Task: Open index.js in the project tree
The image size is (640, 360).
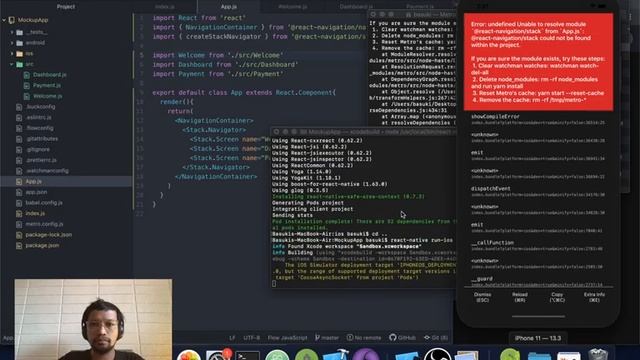Action: (35, 213)
